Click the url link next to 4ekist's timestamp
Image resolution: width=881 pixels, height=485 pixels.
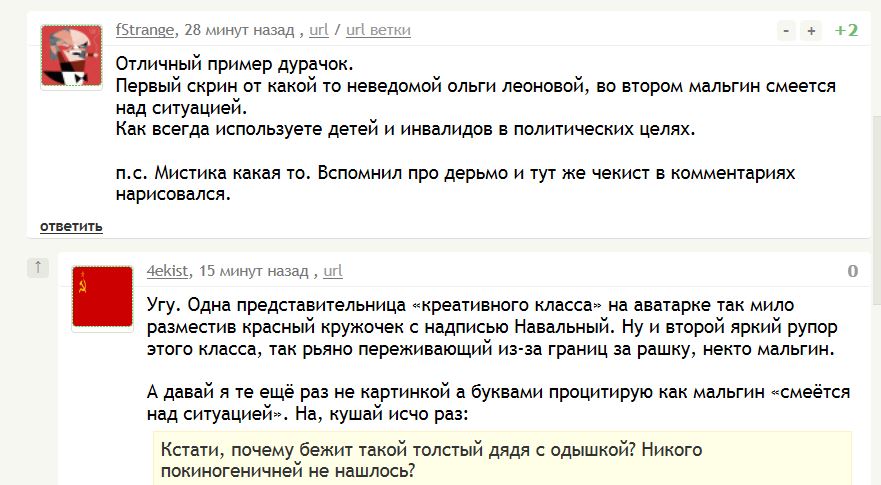[x=333, y=271]
